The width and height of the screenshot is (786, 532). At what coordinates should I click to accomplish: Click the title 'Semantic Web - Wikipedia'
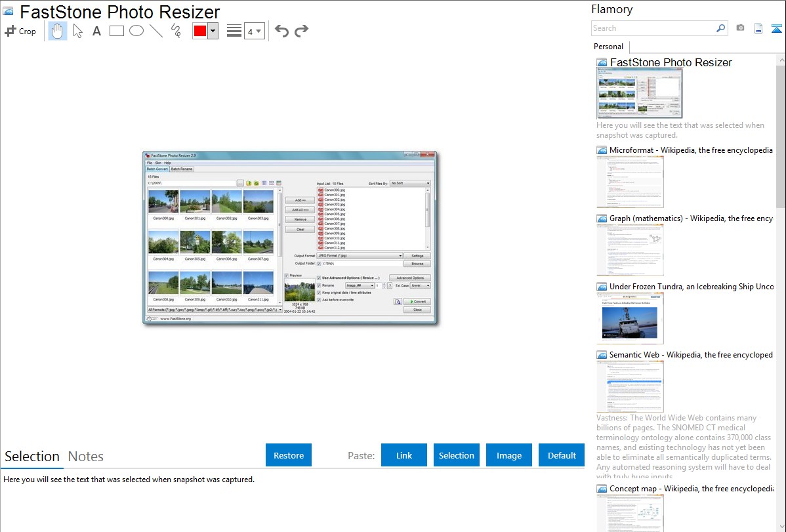click(x=691, y=355)
